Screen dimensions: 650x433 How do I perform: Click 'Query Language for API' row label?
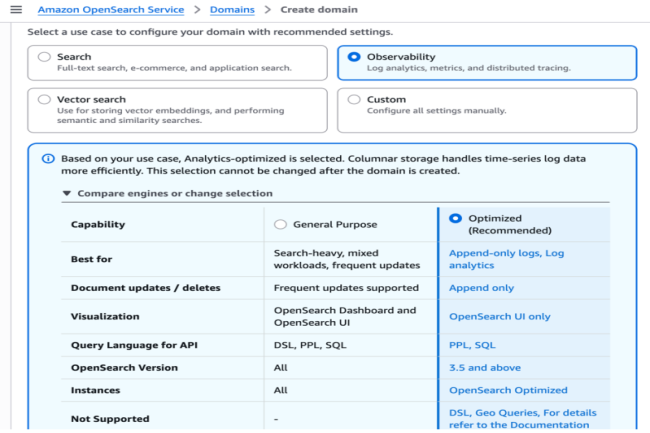134,345
